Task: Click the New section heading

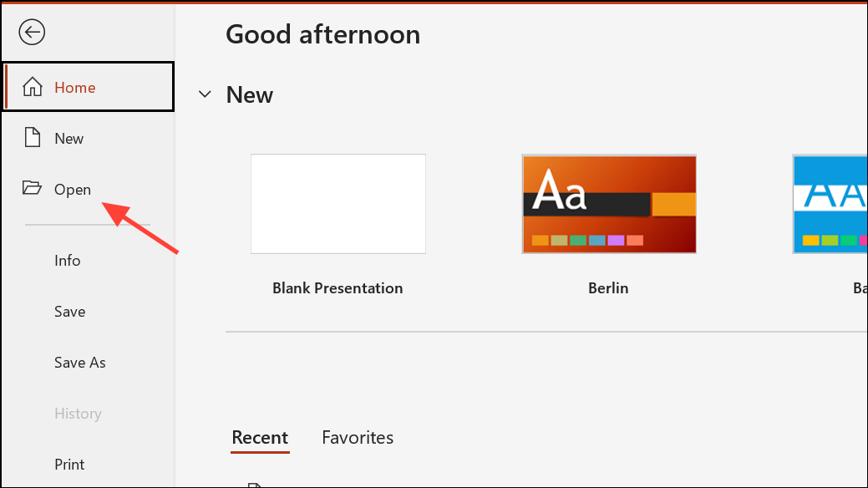Action: [249, 94]
